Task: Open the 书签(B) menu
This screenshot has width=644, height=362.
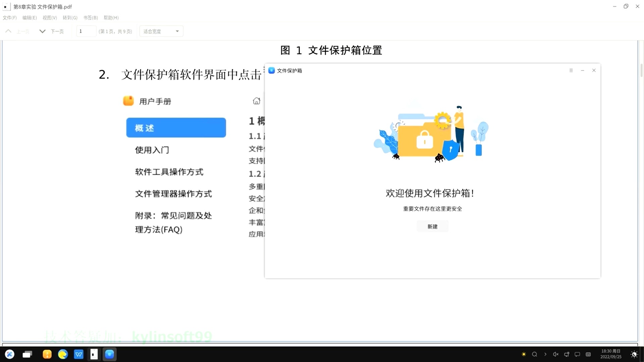Action: (x=90, y=17)
